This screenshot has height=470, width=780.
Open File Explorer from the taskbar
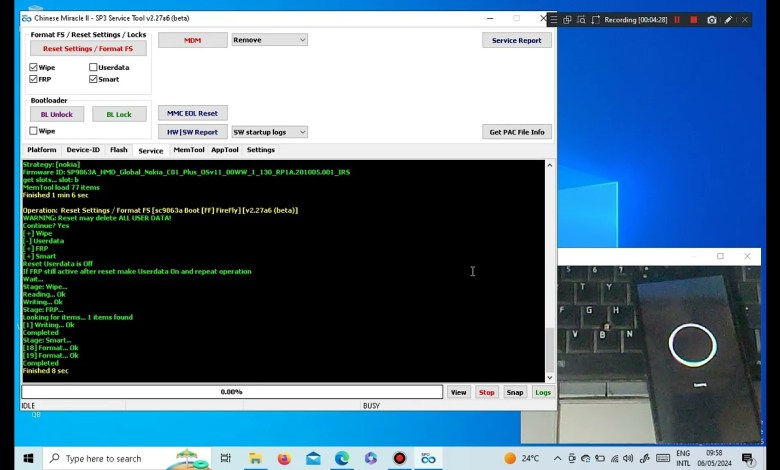click(x=255, y=458)
